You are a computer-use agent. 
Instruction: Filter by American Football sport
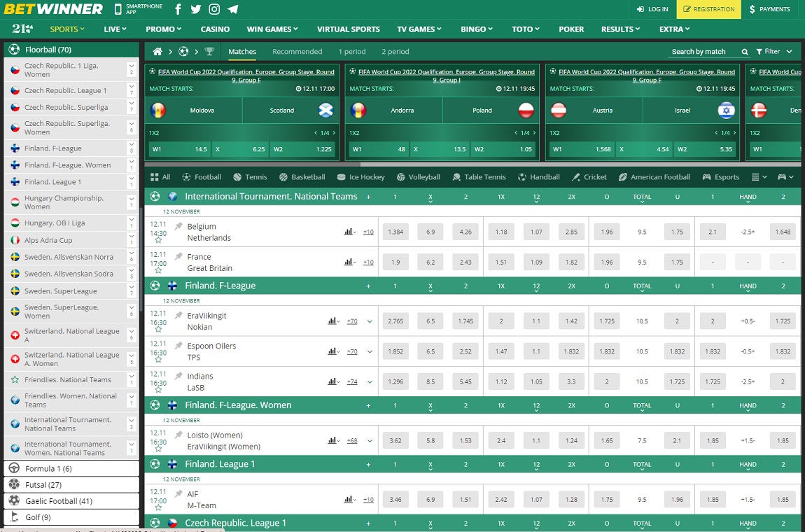pos(654,177)
